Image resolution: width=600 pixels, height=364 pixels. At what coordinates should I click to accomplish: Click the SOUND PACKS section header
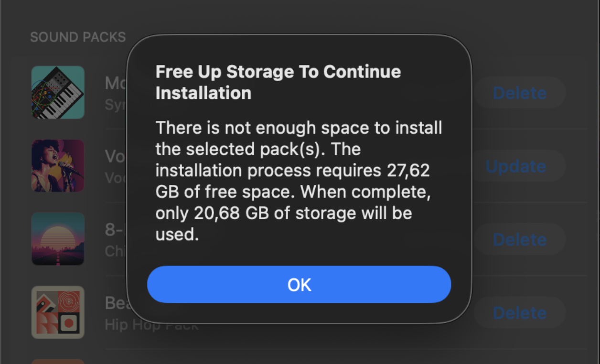point(78,37)
